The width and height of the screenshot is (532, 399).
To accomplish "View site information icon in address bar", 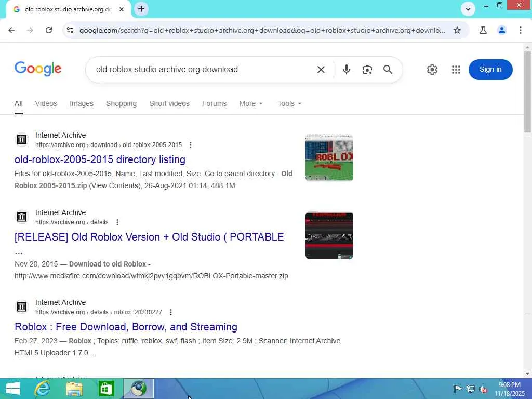I will (70, 30).
